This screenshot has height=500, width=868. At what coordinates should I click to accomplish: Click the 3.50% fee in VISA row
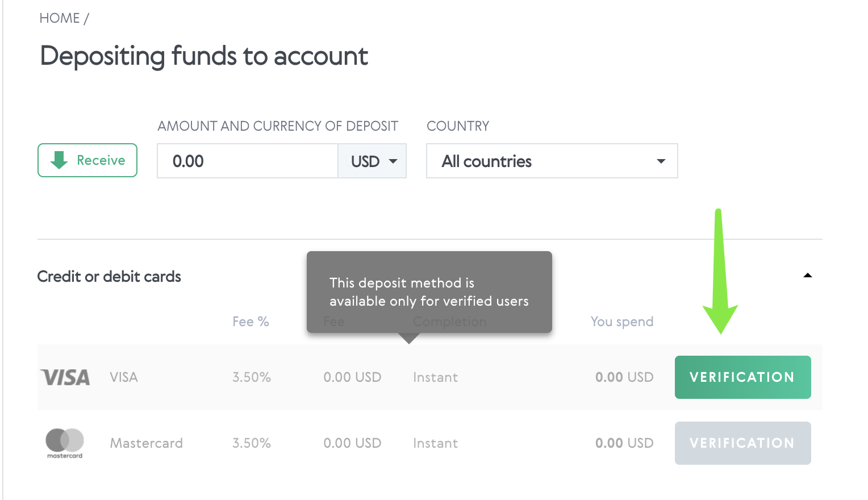pos(251,377)
